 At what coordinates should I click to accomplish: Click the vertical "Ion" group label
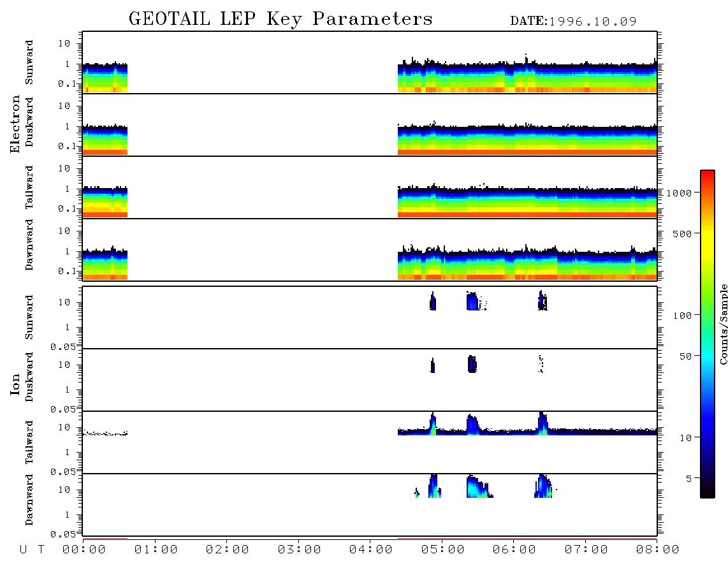pos(15,384)
